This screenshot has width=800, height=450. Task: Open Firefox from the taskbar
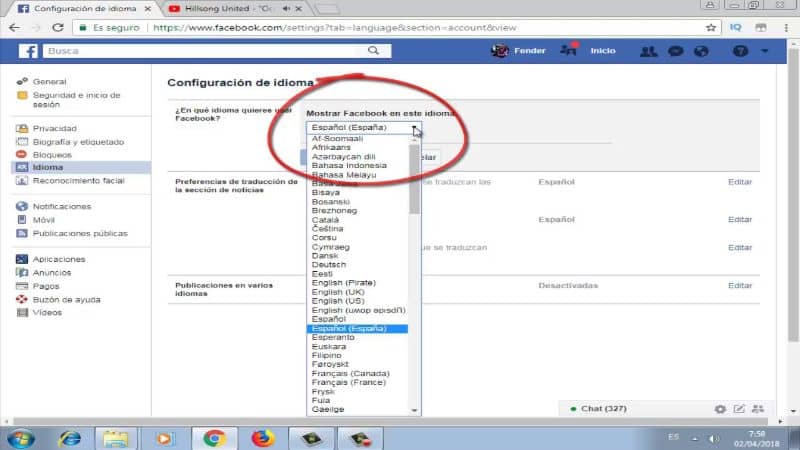click(x=263, y=438)
